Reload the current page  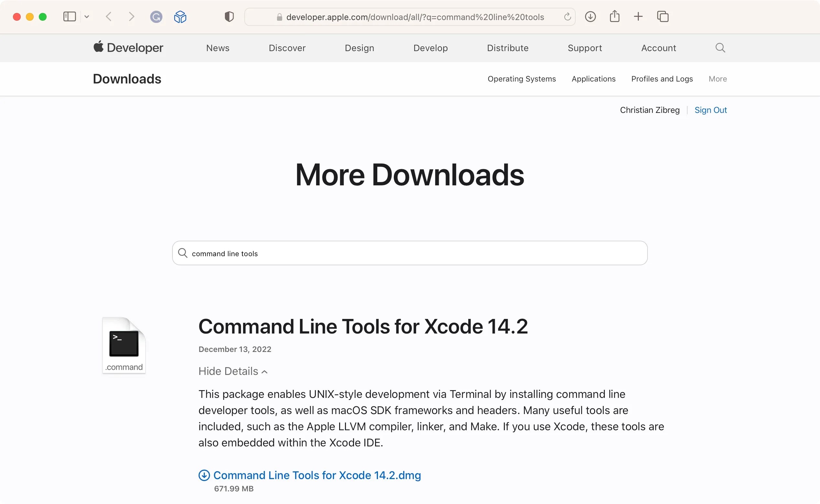567,17
